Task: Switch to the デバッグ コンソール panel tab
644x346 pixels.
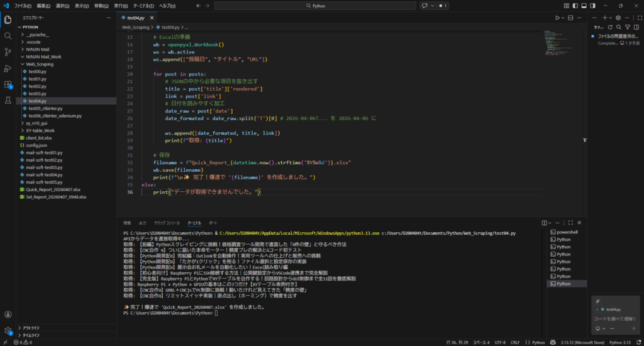Action: click(x=167, y=223)
